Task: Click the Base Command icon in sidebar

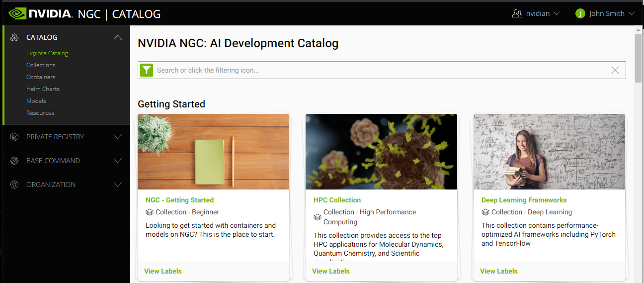Action: click(x=14, y=161)
